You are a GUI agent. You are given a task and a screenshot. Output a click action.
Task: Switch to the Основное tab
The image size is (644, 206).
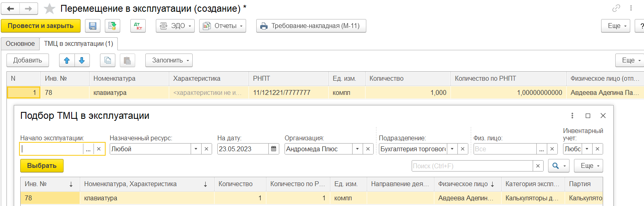pyautogui.click(x=20, y=44)
